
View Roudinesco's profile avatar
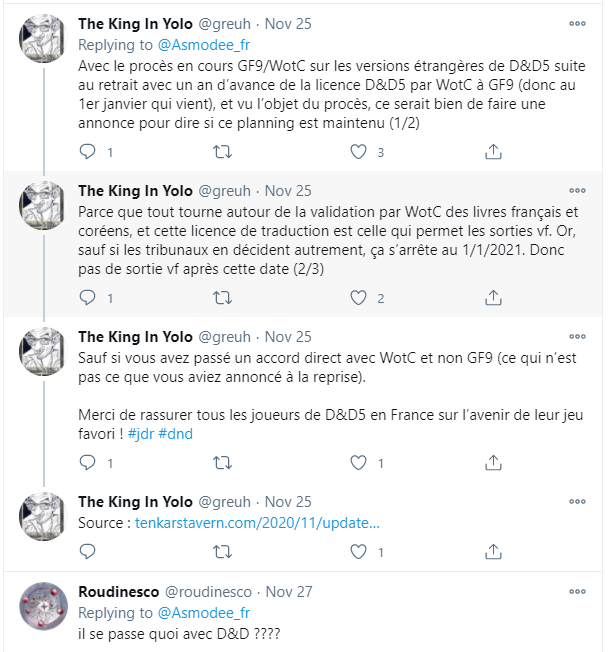[x=44, y=606]
